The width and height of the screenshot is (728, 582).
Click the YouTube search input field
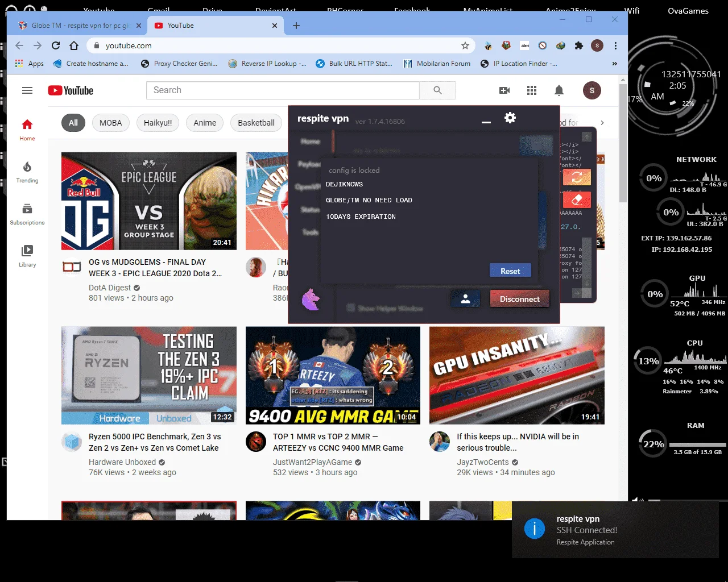click(x=283, y=90)
